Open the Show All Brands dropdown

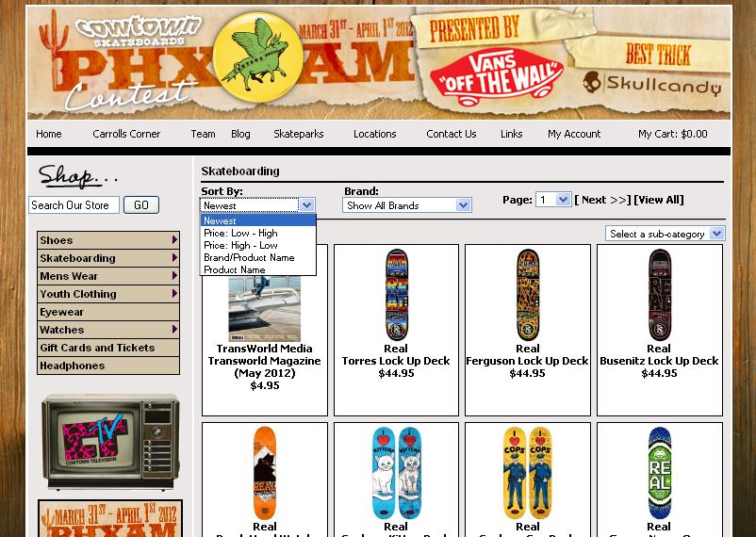(406, 205)
